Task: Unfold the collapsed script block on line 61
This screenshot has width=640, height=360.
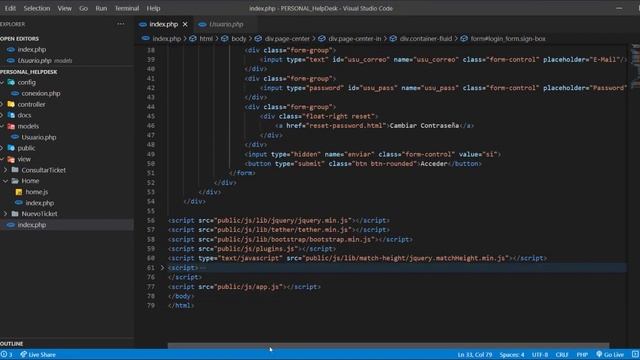Action: [x=162, y=268]
